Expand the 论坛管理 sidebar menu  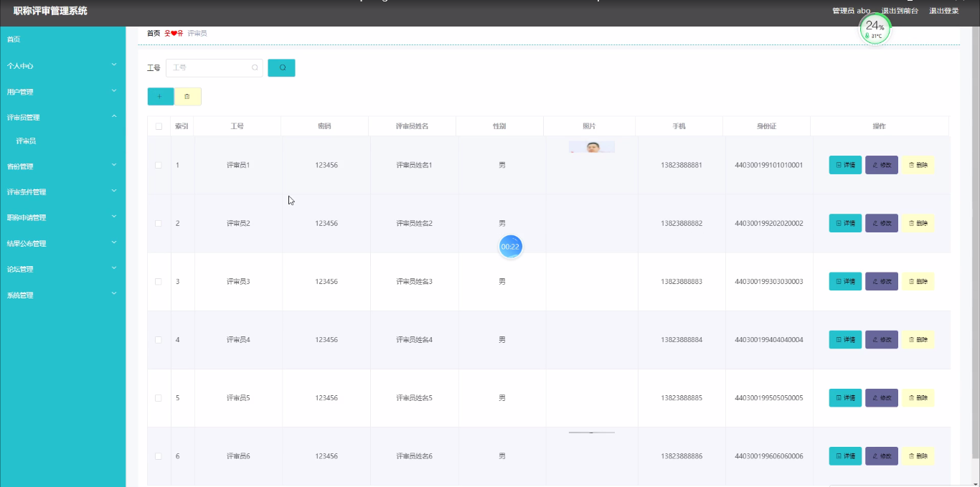coord(62,269)
